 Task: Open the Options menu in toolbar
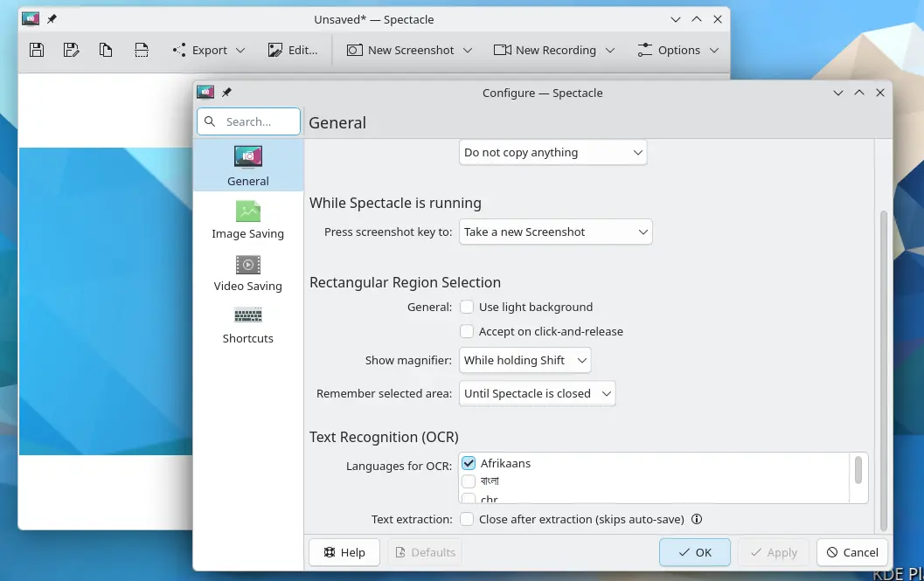pyautogui.click(x=678, y=50)
